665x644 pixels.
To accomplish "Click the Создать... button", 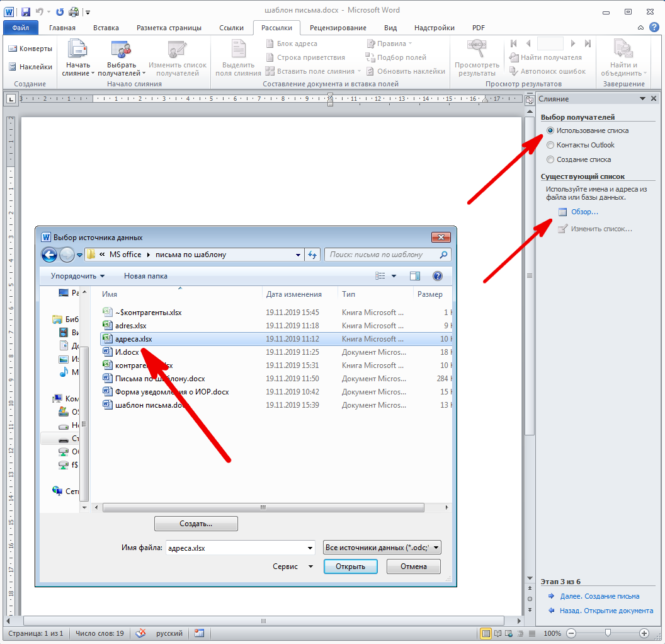I will pos(196,524).
